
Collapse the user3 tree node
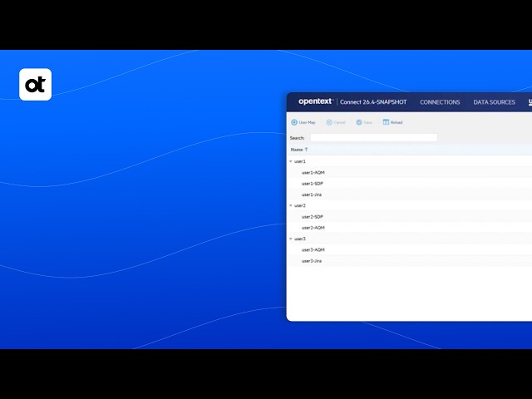(291, 239)
